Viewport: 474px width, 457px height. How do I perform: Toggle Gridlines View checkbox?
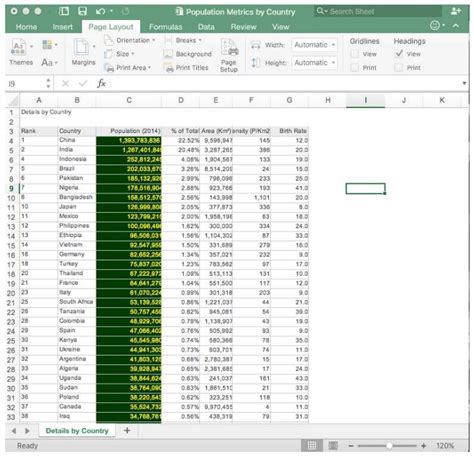coord(355,54)
